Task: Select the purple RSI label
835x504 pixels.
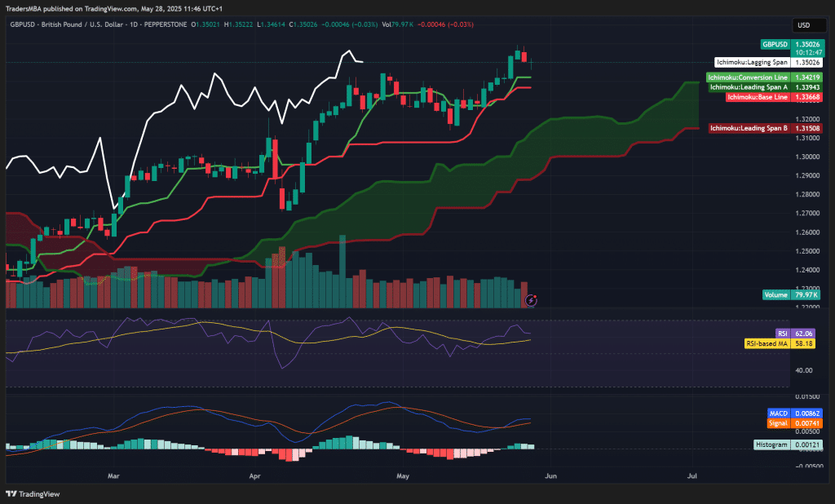Action: [782, 334]
